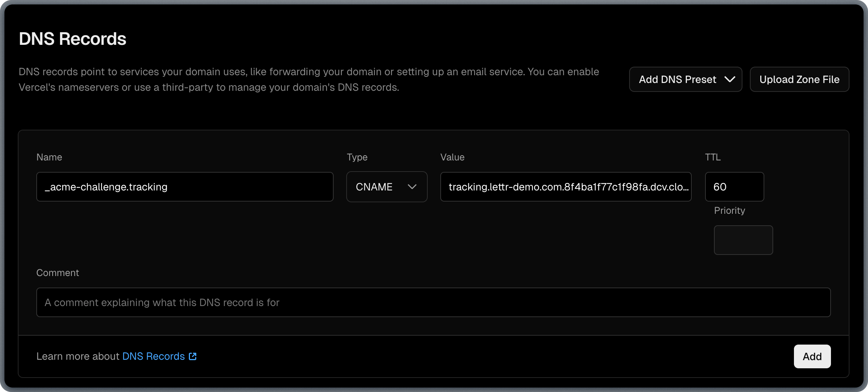Click the external link icon beside DNS Records
Screen dimensions: 868x392
coord(192,356)
